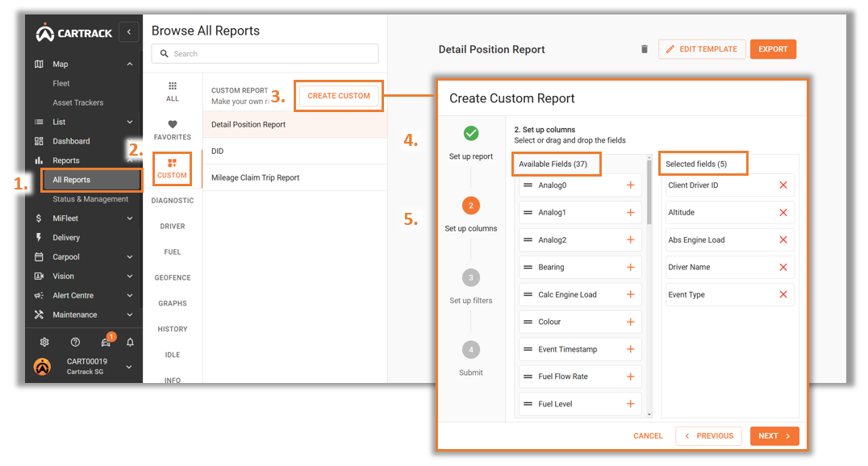Remove Event Type from selected fields
The height and width of the screenshot is (466, 868).
tap(783, 294)
